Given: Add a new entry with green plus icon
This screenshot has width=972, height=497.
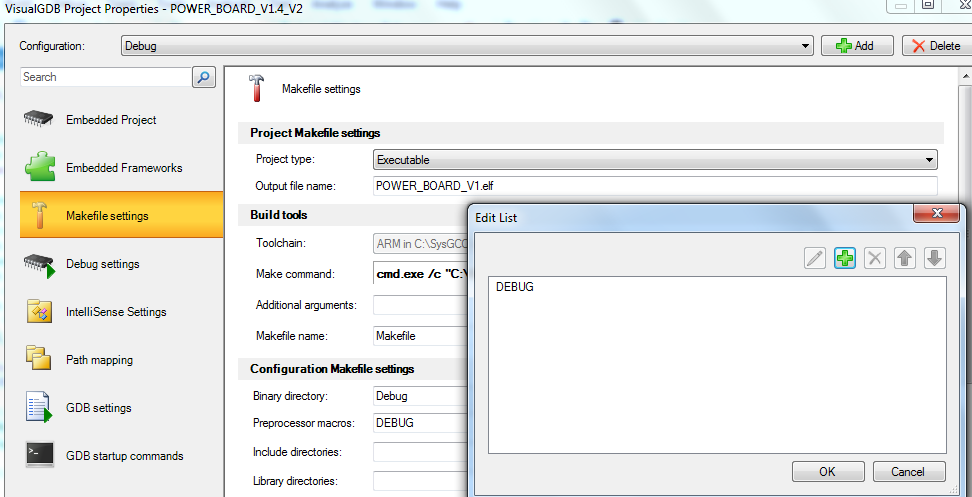Looking at the screenshot, I should (845, 258).
